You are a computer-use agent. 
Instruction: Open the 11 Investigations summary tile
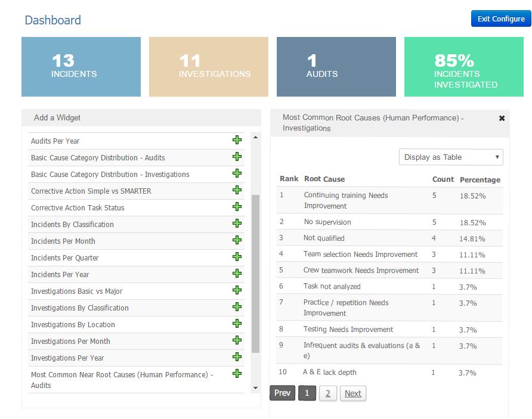209,67
